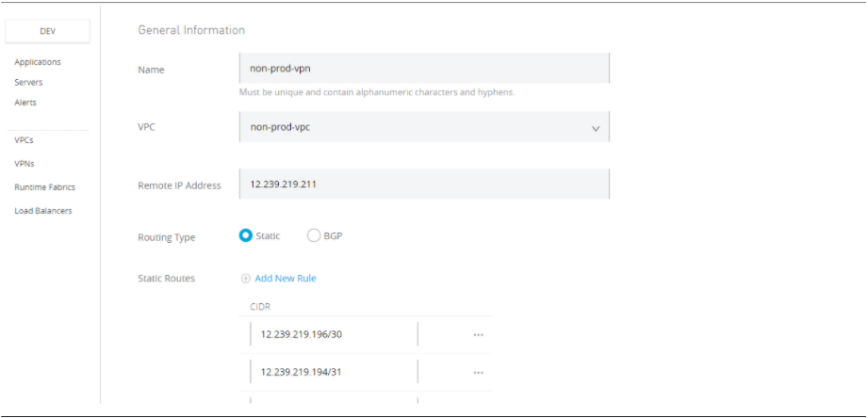Open options menu for 12.239.219.194/31 route
This screenshot has width=868, height=418.
click(479, 373)
